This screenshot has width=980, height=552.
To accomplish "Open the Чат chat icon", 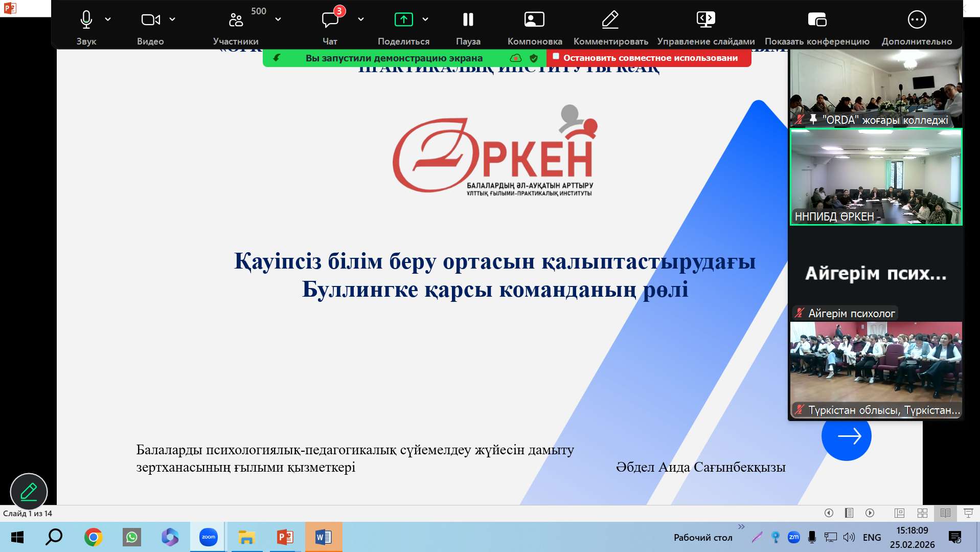I will pyautogui.click(x=330, y=19).
